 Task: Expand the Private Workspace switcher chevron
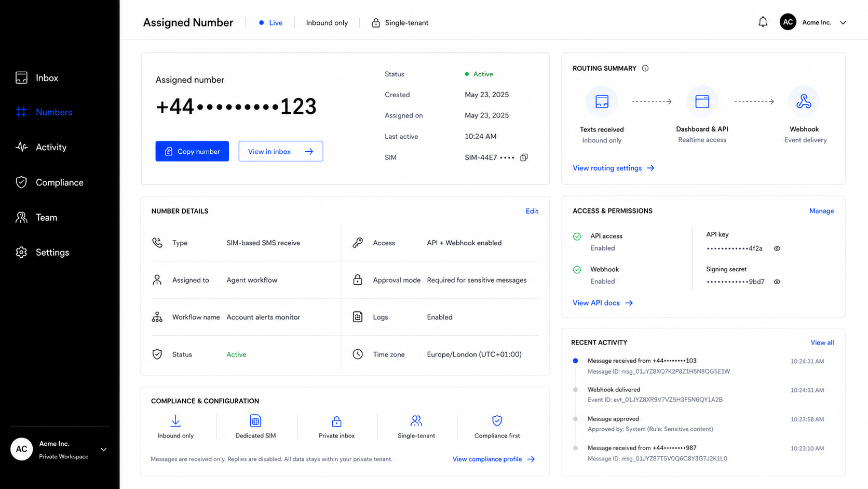(x=104, y=450)
